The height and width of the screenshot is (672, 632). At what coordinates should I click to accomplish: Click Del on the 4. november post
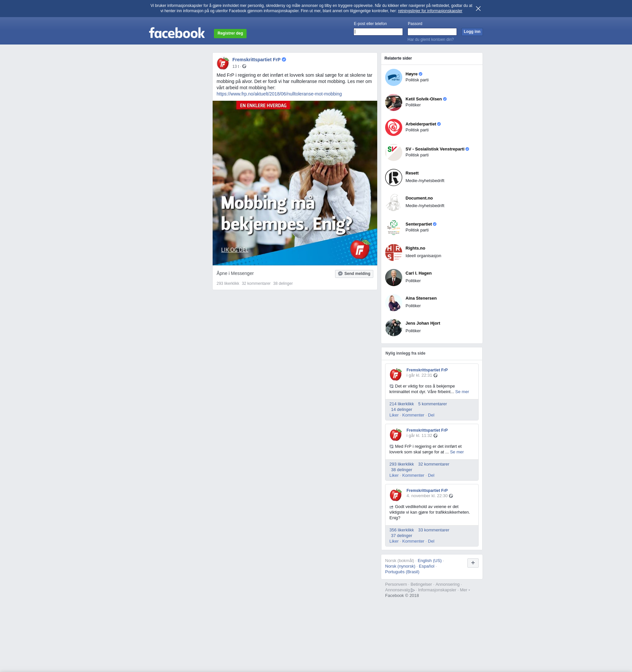[x=431, y=541]
